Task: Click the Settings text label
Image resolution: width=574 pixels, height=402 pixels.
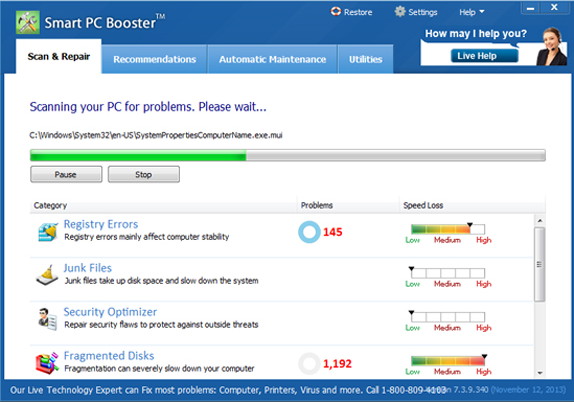Action: (x=423, y=12)
